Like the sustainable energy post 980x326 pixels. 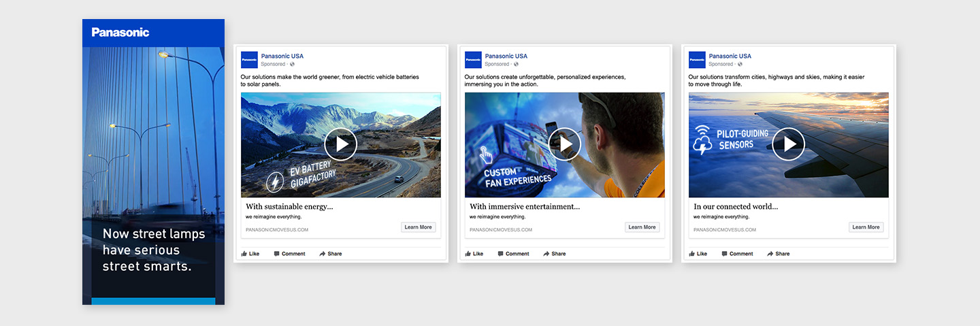pos(250,254)
